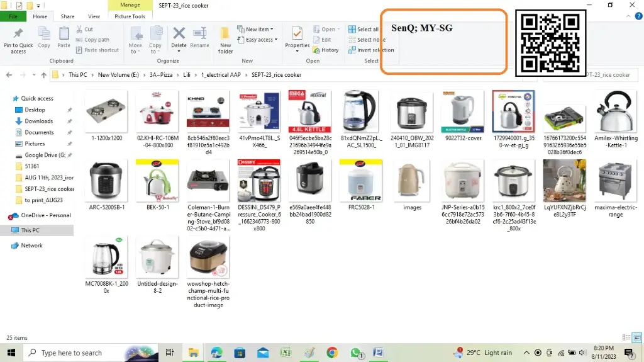Screen dimensions: 644x362
Task: Click Pin to Quick access icon
Action: point(18,33)
